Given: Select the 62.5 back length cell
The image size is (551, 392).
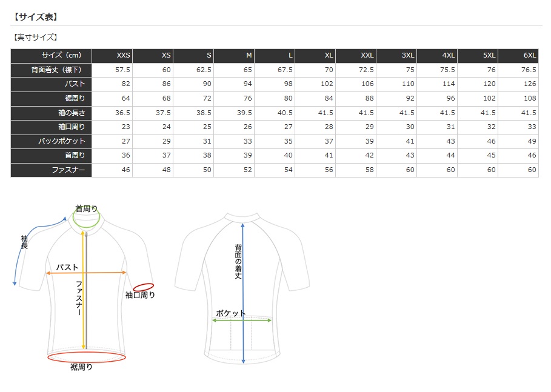Looking at the screenshot, I should pos(193,70).
